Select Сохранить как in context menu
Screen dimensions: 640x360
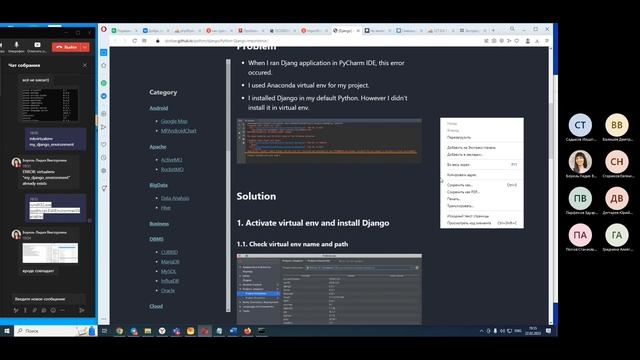pos(482,185)
